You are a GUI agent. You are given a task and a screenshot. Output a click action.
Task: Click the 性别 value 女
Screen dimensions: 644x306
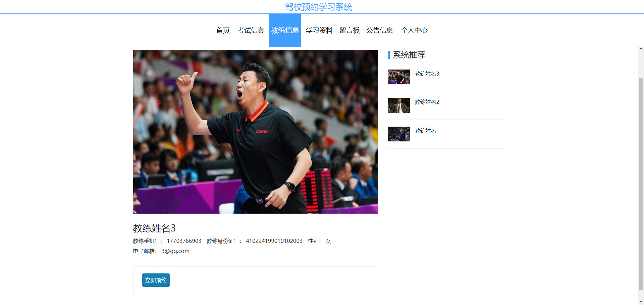(328, 241)
